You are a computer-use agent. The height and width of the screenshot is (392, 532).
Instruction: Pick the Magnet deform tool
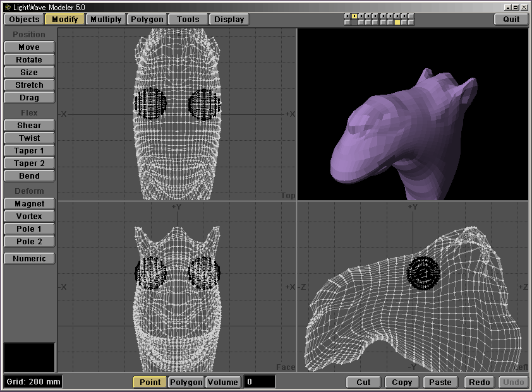click(29, 204)
